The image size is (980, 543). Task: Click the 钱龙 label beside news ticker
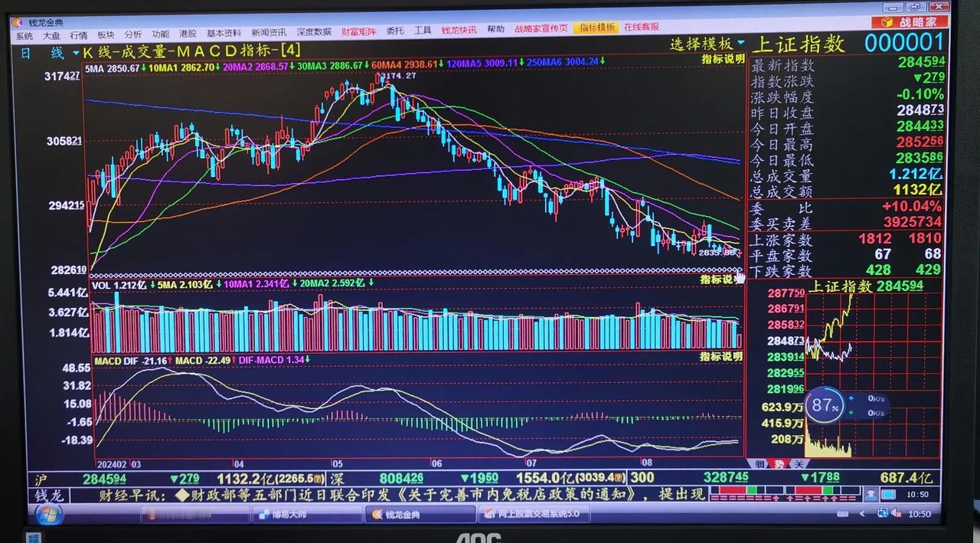click(x=48, y=496)
